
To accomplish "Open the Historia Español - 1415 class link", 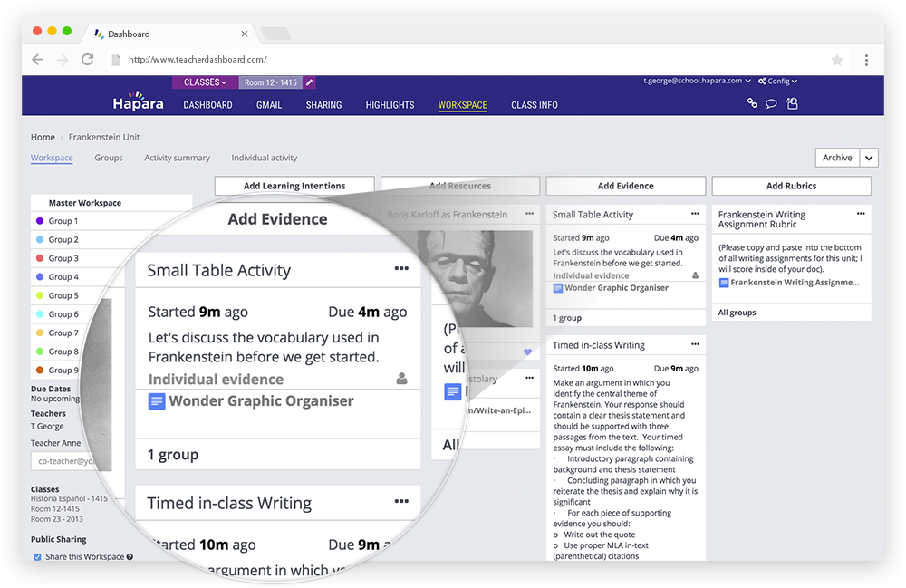I will click(70, 498).
